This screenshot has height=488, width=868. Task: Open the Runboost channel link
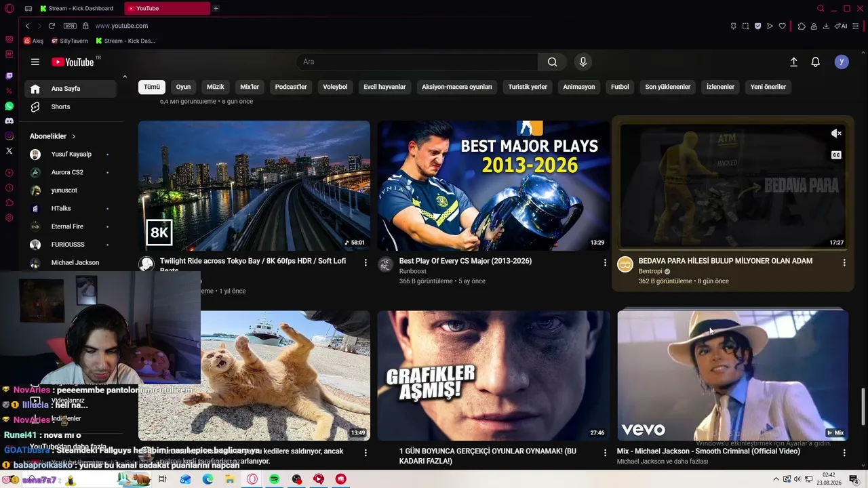(x=412, y=271)
